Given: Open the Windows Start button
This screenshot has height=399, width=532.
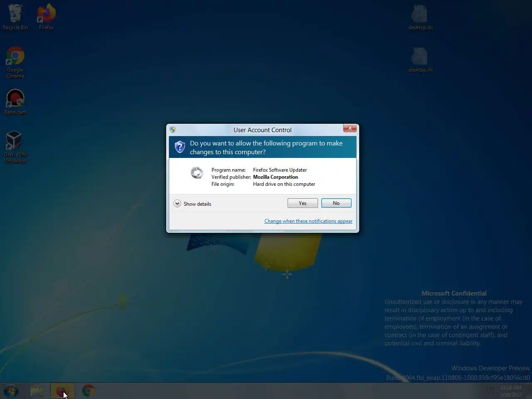Looking at the screenshot, I should (x=11, y=391).
